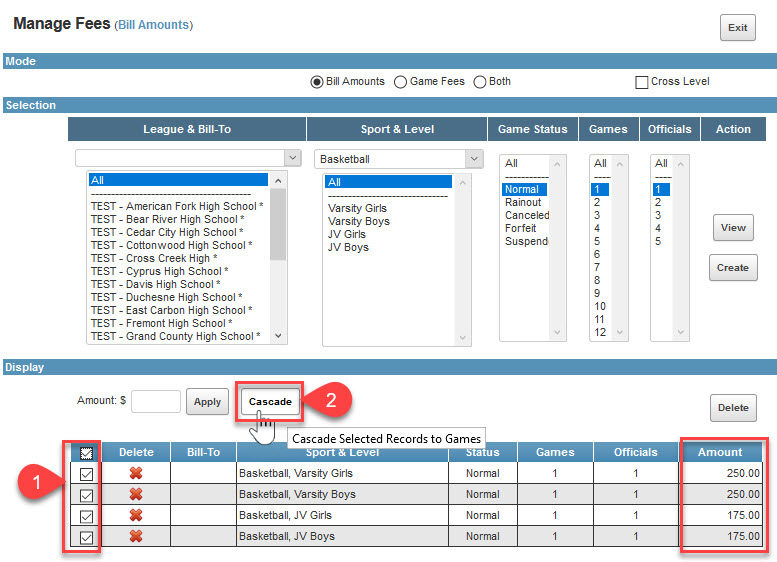
Task: Click the Bill-To column header in table
Action: (x=203, y=452)
